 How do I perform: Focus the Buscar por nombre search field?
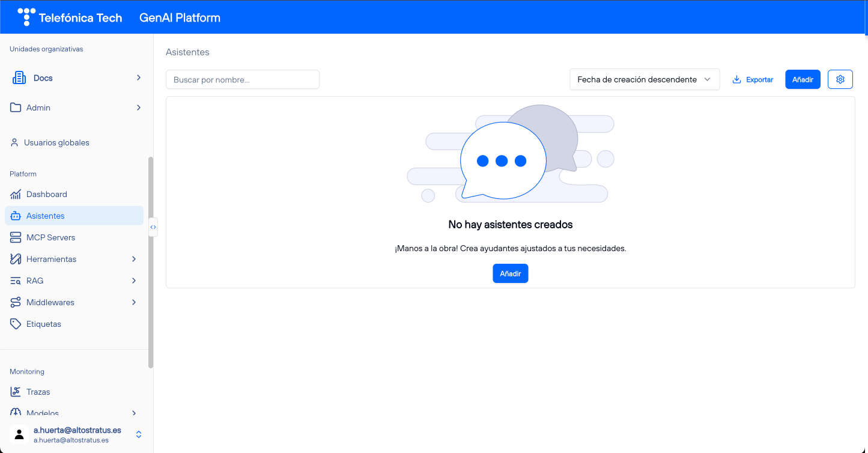point(242,79)
